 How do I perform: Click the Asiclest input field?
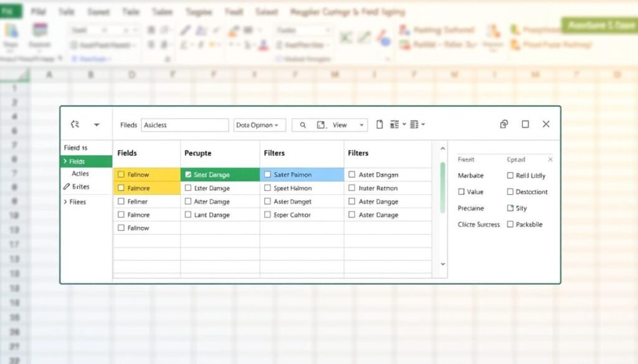pyautogui.click(x=184, y=125)
